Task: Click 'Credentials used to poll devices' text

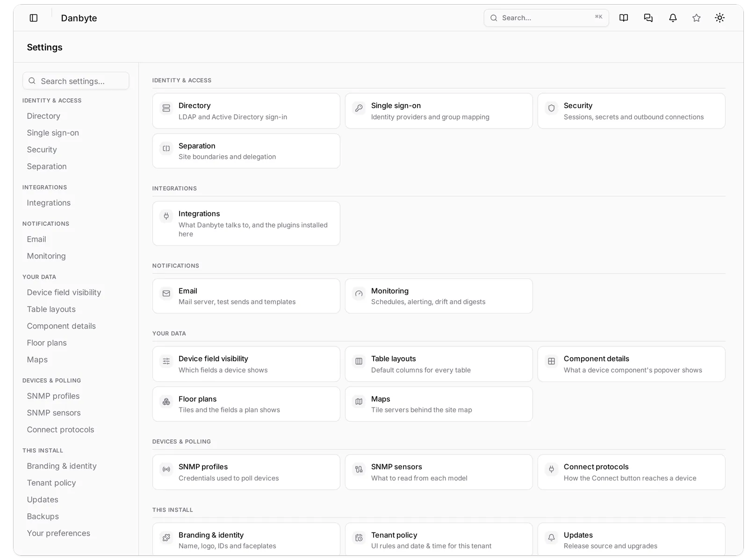Action: [229, 478]
